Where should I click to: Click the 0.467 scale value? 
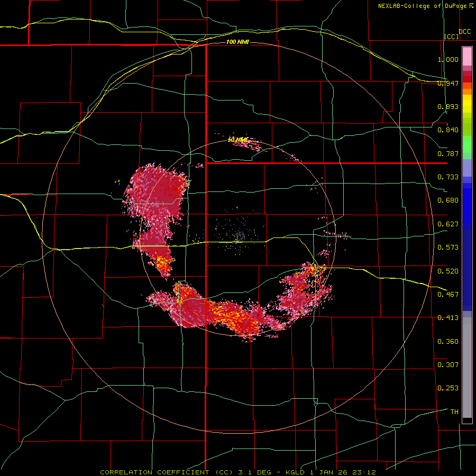[x=448, y=295]
